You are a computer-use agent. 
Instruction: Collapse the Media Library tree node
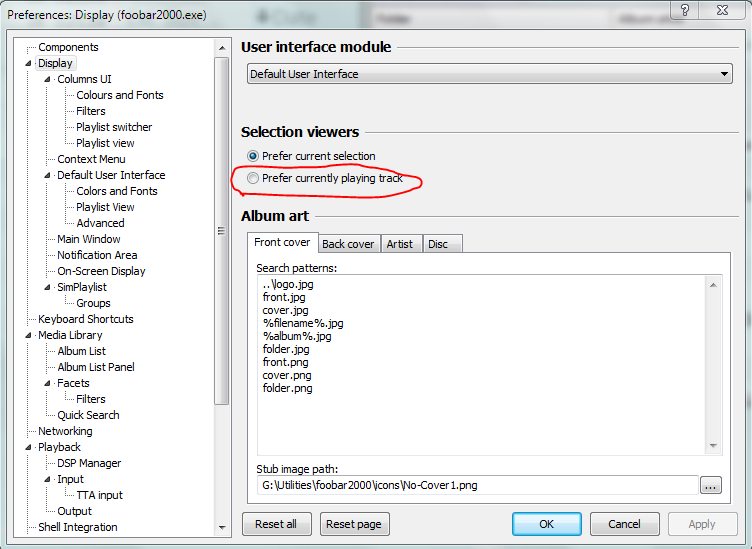(28, 335)
